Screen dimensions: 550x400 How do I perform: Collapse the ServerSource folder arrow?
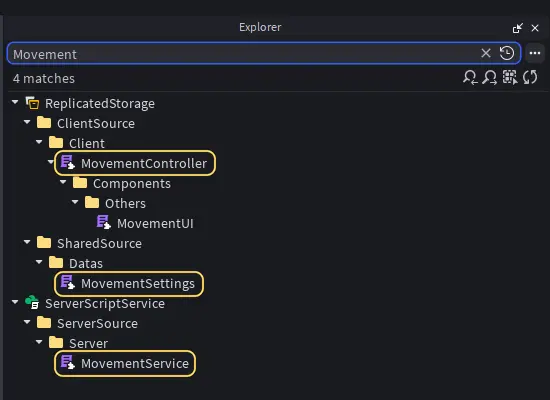pyautogui.click(x=27, y=322)
